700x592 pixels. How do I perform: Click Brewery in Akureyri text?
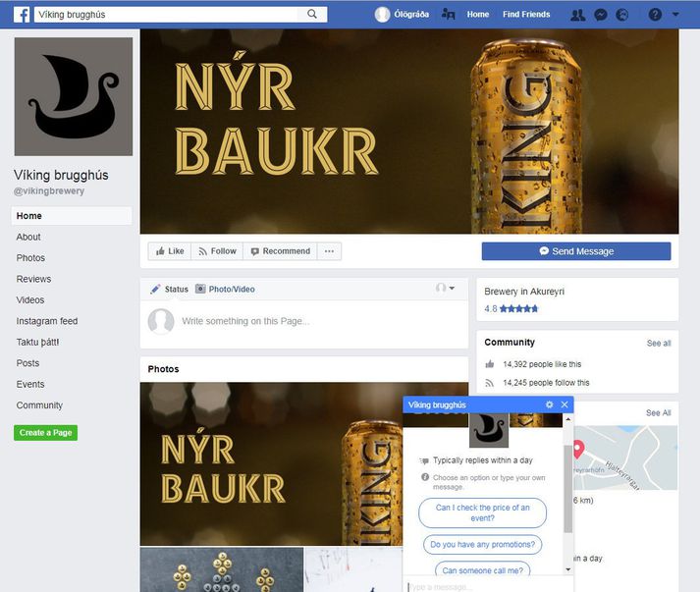pos(524,292)
